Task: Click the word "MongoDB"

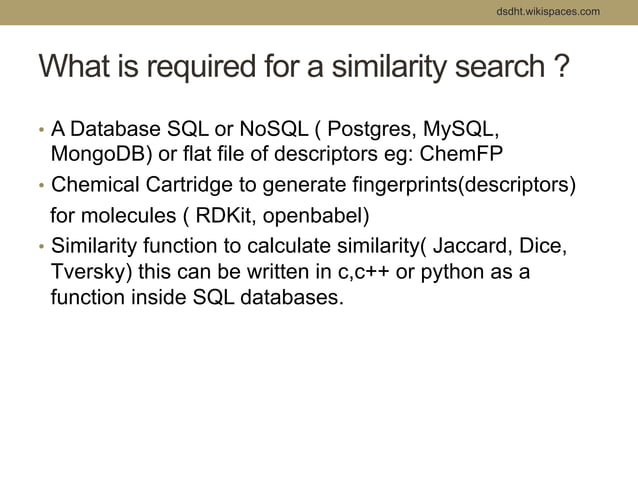Action: (98, 156)
